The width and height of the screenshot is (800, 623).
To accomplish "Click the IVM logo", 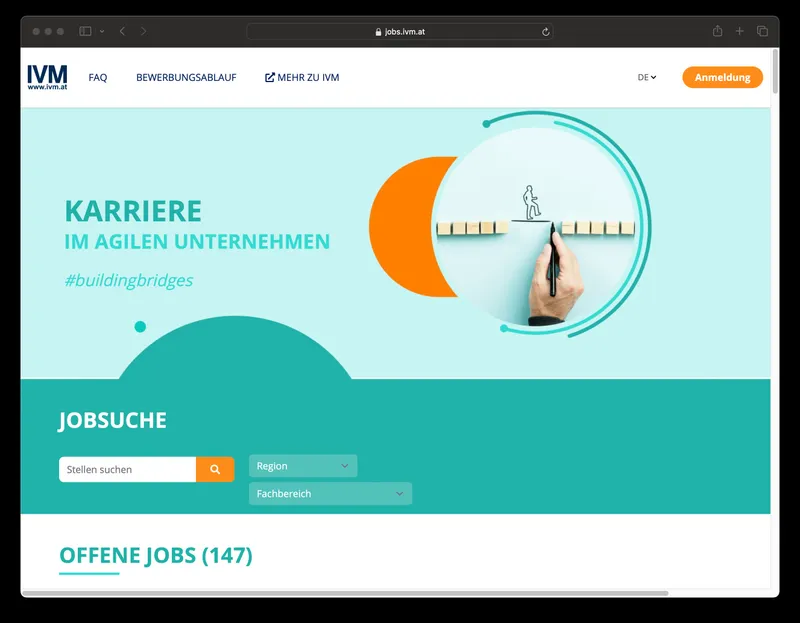I will pyautogui.click(x=48, y=77).
